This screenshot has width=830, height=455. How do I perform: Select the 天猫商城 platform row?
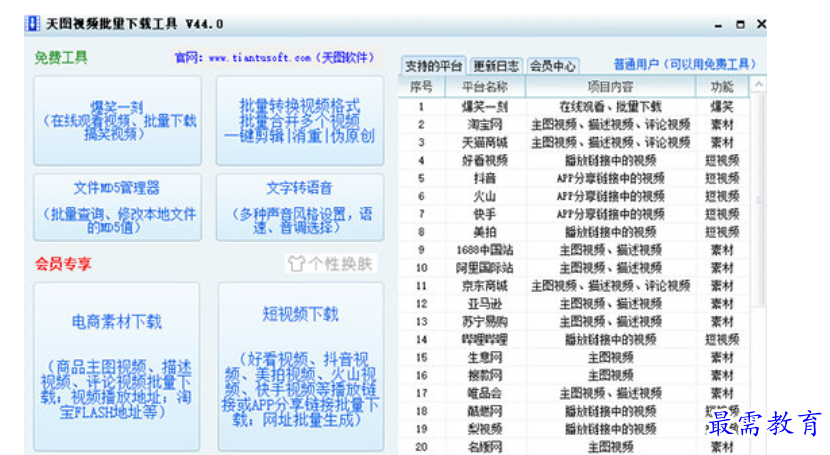pyautogui.click(x=574, y=143)
